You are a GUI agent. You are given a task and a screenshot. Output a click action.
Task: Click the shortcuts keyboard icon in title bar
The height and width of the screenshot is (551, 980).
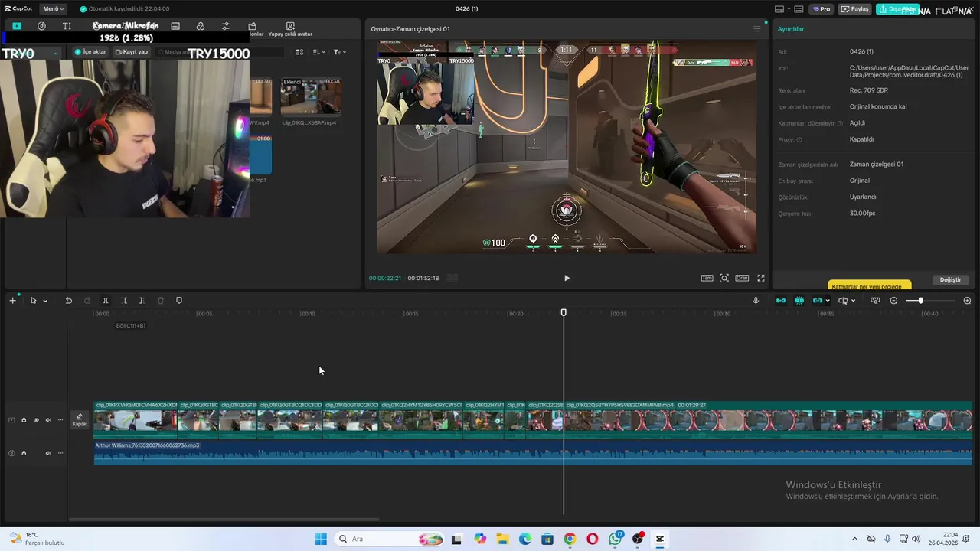coord(799,9)
